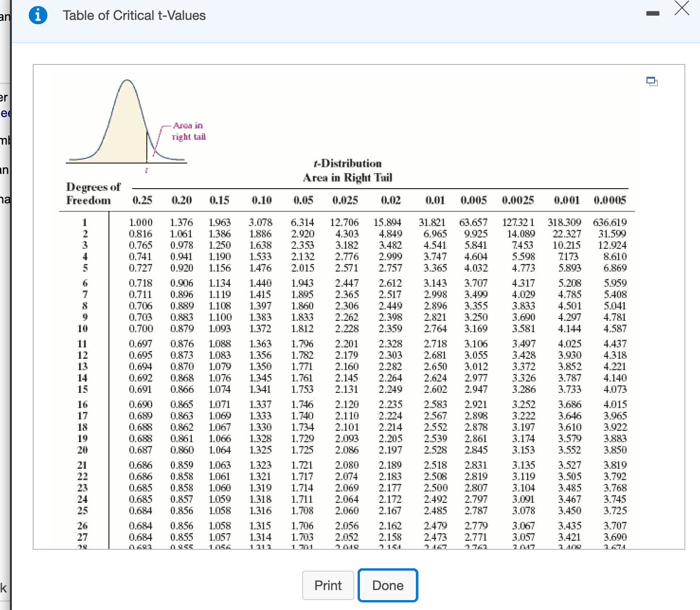Click the highlighted Done button

tap(387, 585)
